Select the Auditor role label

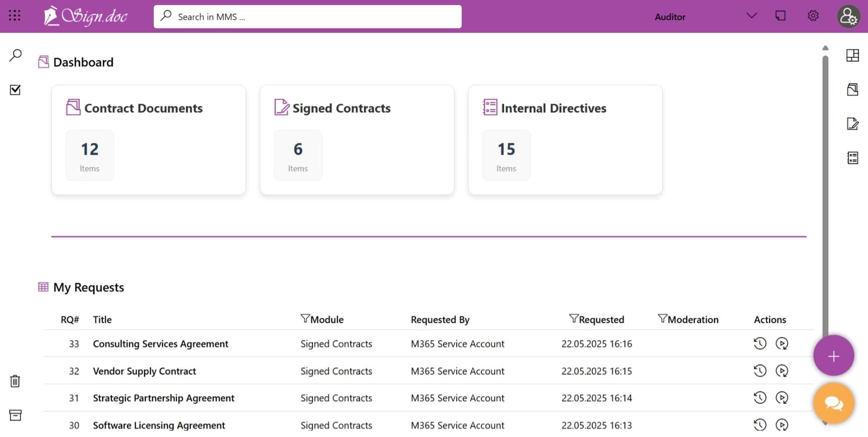click(x=670, y=17)
